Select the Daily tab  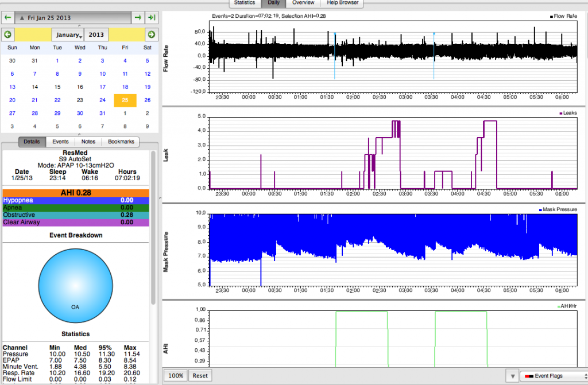pyautogui.click(x=273, y=3)
